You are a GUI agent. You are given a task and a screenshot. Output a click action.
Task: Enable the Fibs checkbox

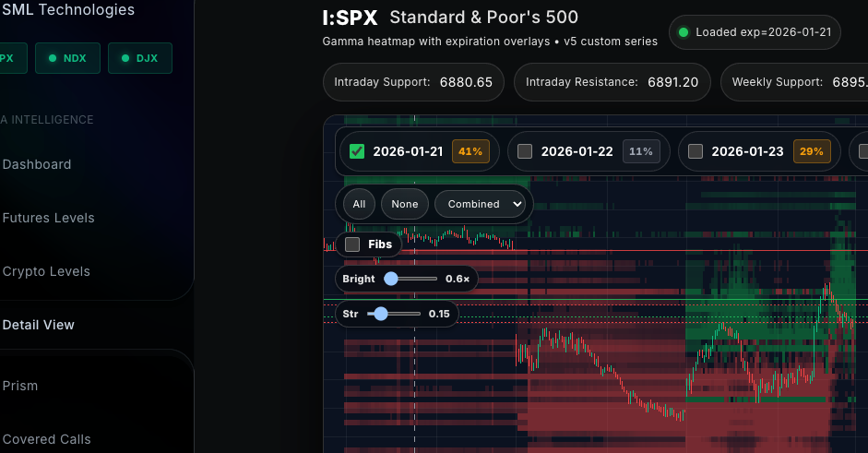[352, 244]
